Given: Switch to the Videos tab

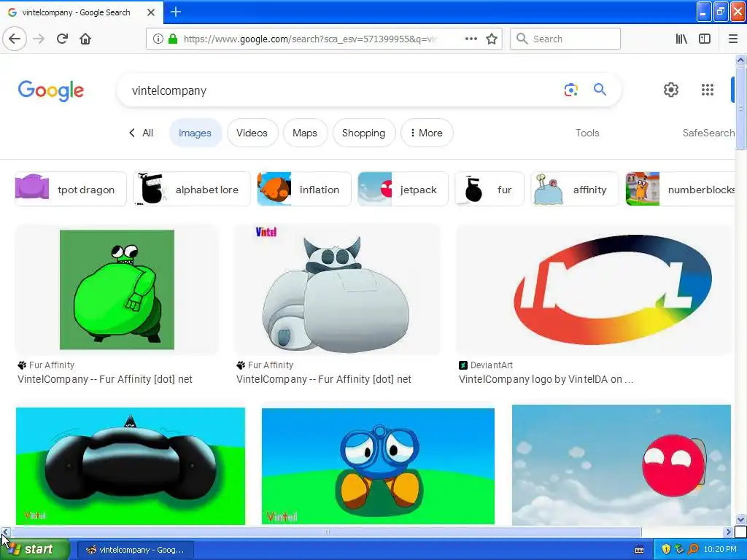Looking at the screenshot, I should point(252,133).
